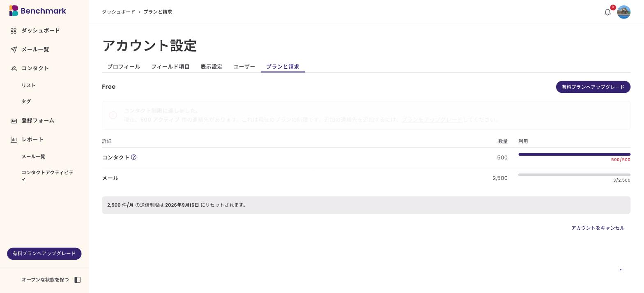Open notifications bell icon
The width and height of the screenshot is (644, 293).
(x=608, y=12)
